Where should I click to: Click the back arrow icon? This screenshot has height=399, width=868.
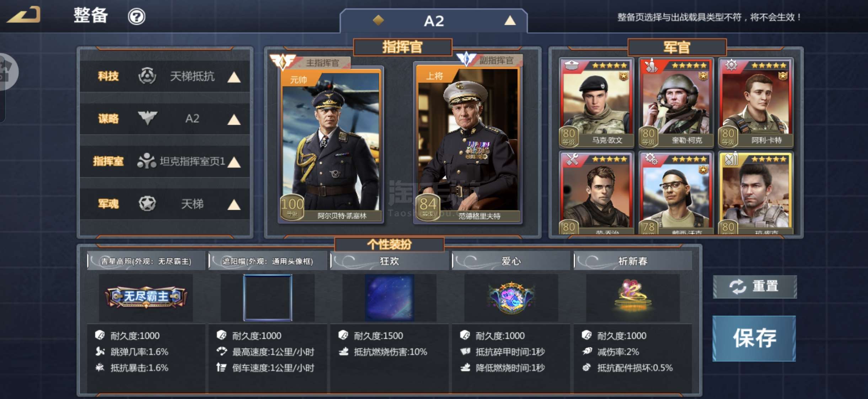tap(23, 15)
